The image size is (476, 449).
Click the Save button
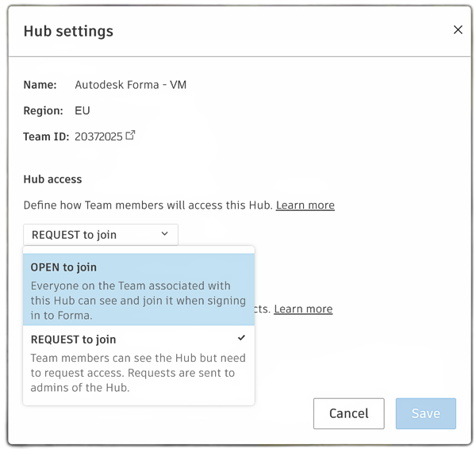click(425, 413)
